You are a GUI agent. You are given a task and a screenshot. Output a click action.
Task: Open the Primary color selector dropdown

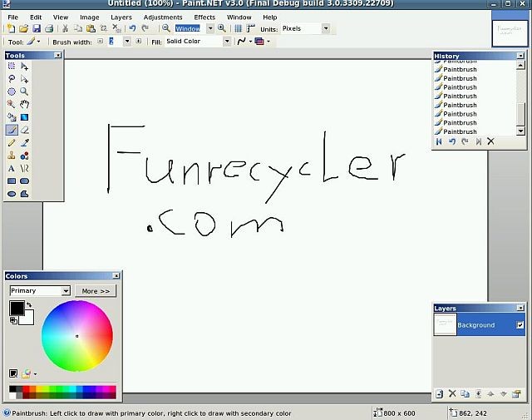[x=66, y=290]
